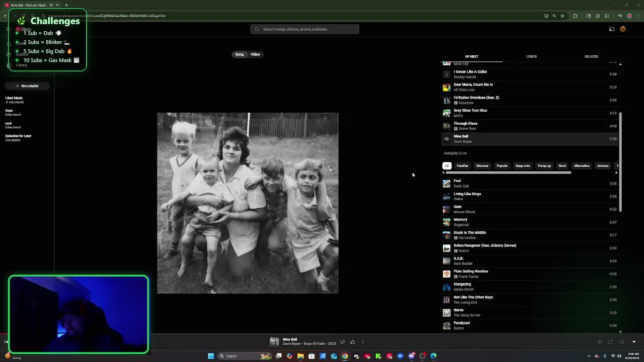Play Through Glass by Stone Sour
This screenshot has height=362, width=644.
tap(530, 126)
